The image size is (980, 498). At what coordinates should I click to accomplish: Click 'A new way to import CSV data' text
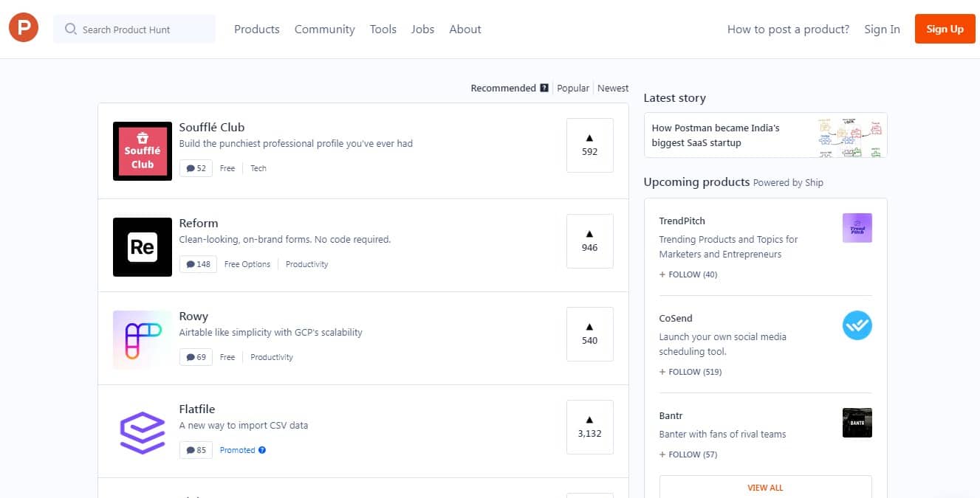pyautogui.click(x=244, y=425)
